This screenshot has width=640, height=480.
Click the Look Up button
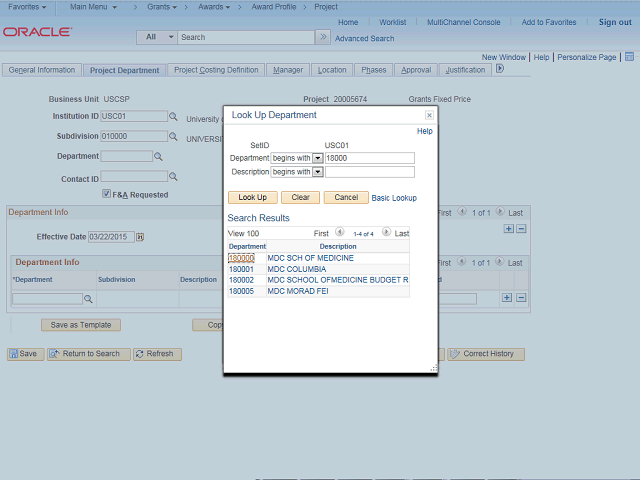point(253,198)
